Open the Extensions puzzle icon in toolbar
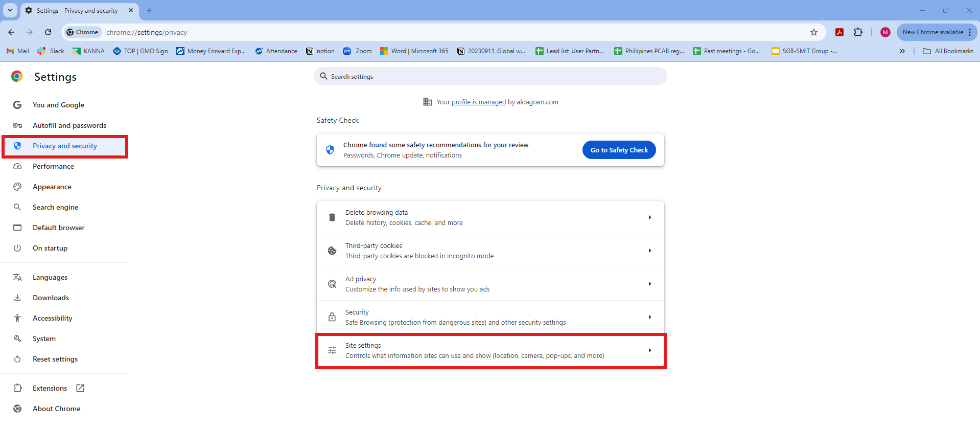980x428 pixels. 858,32
